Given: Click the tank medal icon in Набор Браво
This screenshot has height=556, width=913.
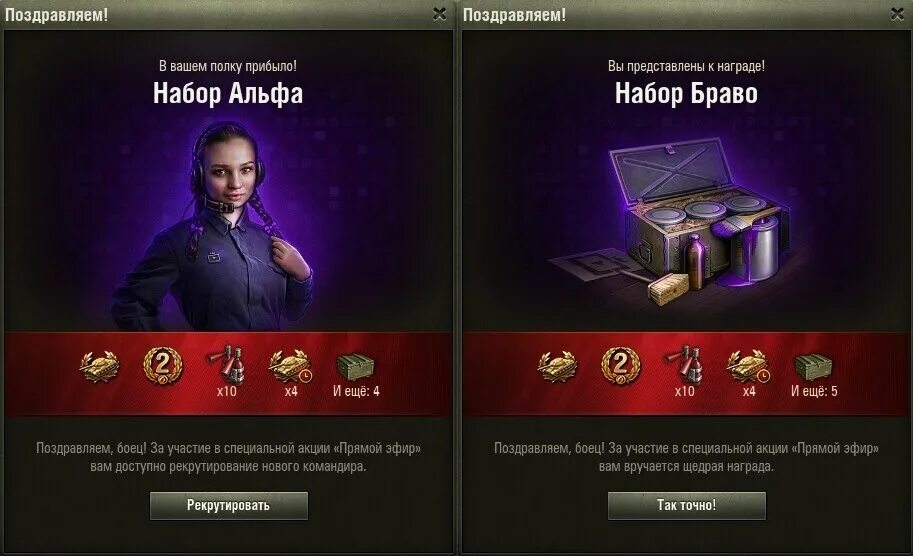Looking at the screenshot, I should pos(557,367).
